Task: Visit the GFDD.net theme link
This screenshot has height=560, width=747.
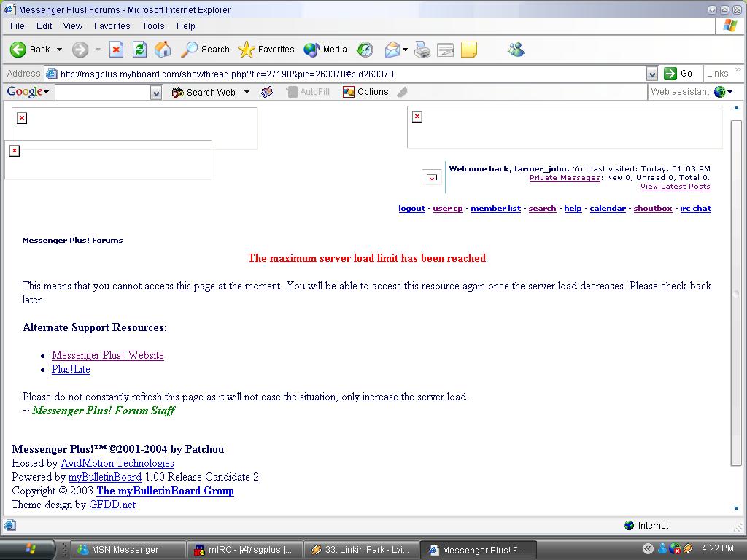Action: (112, 505)
